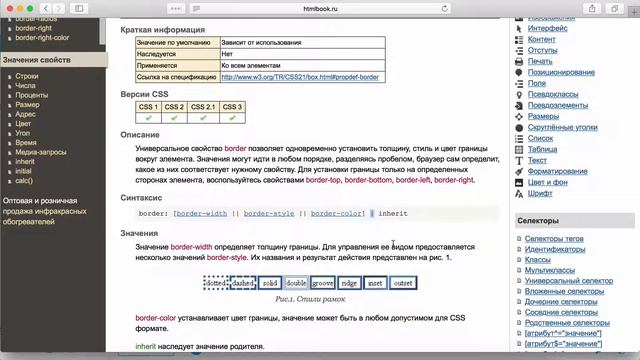Open the Универсальный селектор link

tap(569, 281)
